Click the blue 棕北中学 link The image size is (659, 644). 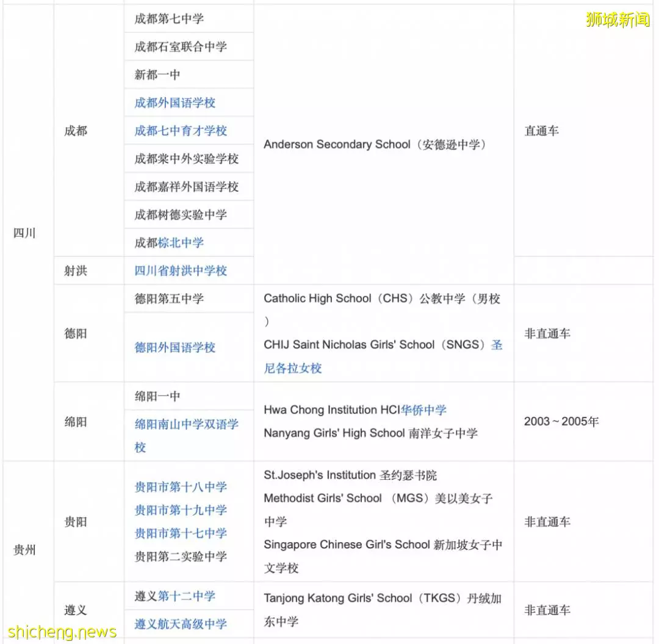(181, 242)
